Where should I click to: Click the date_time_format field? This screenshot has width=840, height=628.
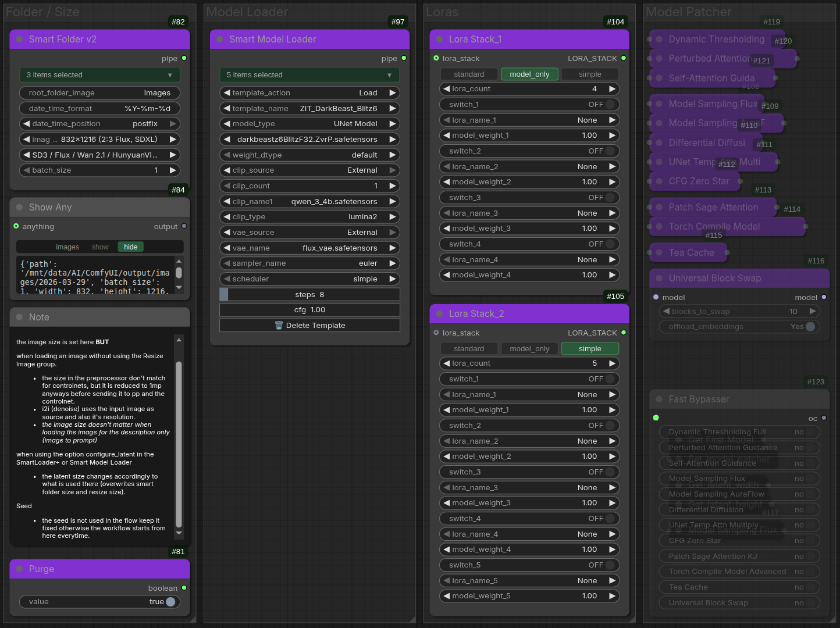(99, 109)
